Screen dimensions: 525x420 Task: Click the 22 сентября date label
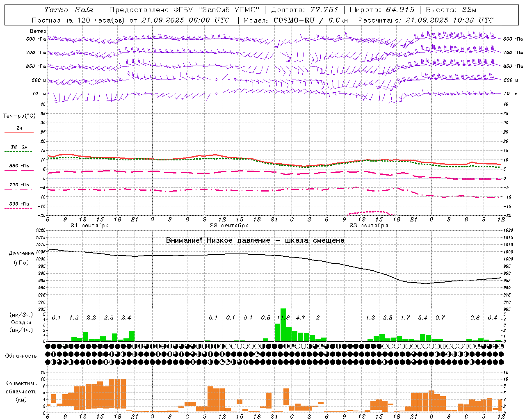[229, 226]
